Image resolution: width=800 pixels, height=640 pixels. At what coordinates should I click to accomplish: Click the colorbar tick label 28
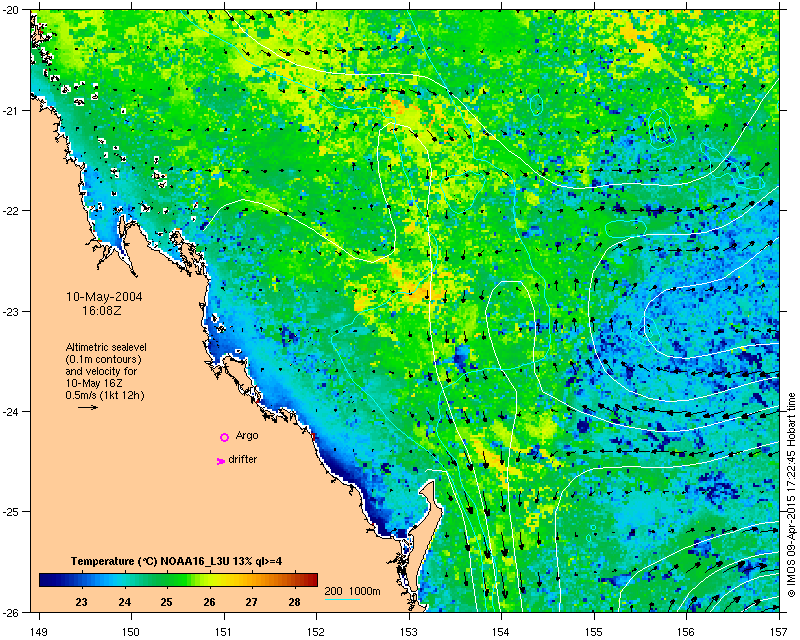294,602
